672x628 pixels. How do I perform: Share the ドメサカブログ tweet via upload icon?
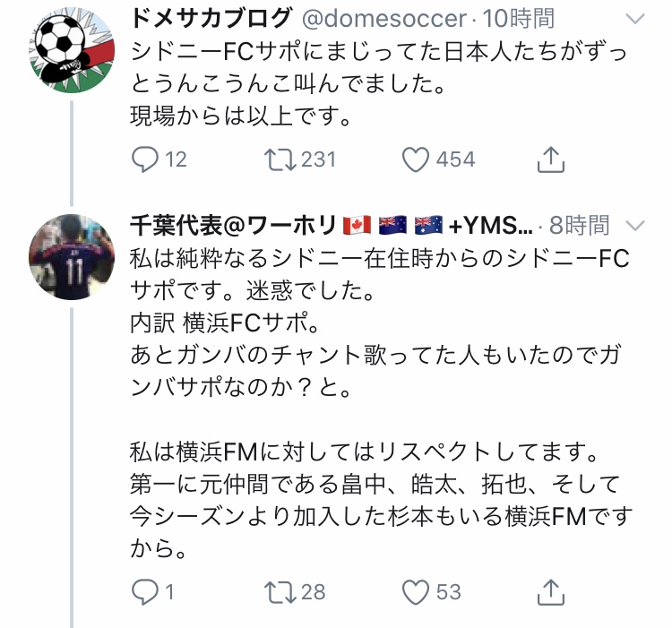tap(550, 159)
